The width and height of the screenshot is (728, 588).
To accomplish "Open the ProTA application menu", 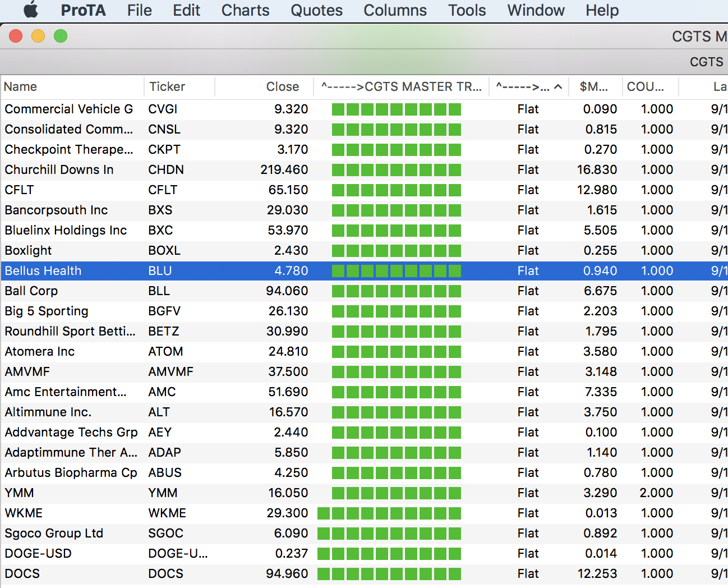I will 84,10.
